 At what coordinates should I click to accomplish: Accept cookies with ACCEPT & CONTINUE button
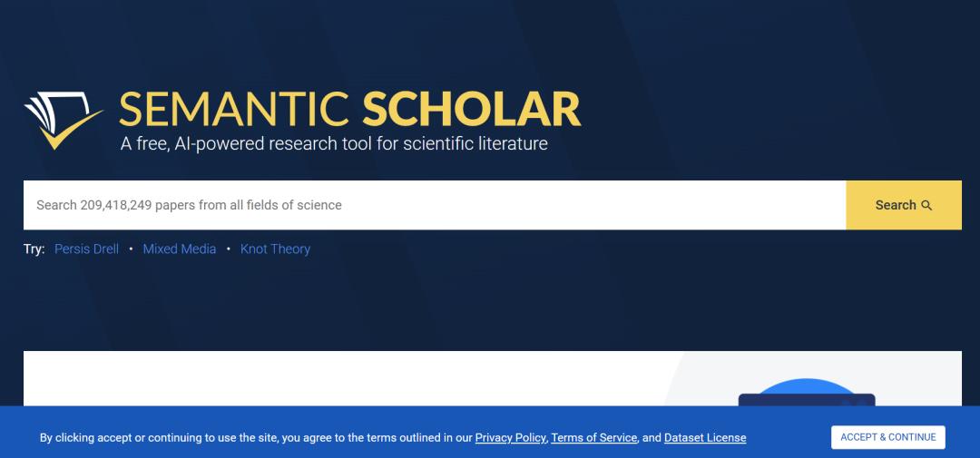(888, 437)
